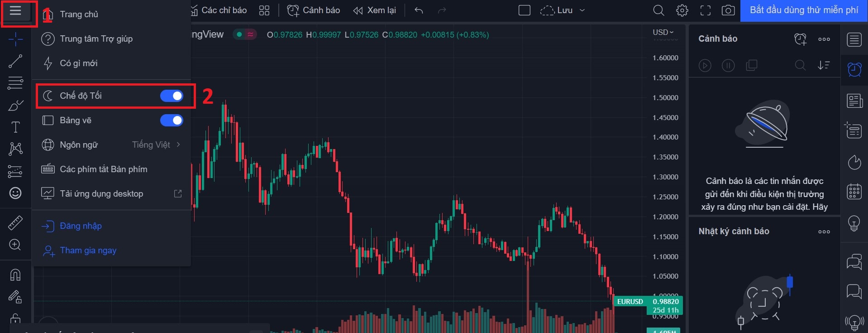
Task: Open more options in Nhật ký cảnh báo
Action: pyautogui.click(x=824, y=232)
